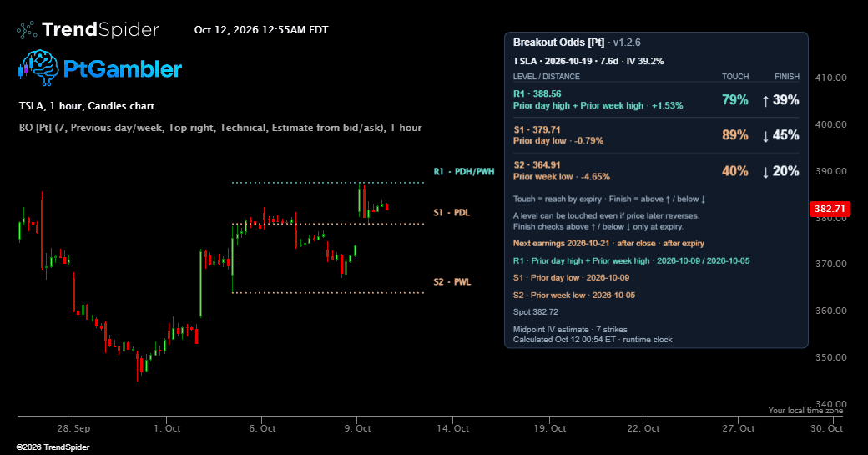Click the 'A level can be touched' explanation line
868x455 pixels.
click(x=606, y=216)
